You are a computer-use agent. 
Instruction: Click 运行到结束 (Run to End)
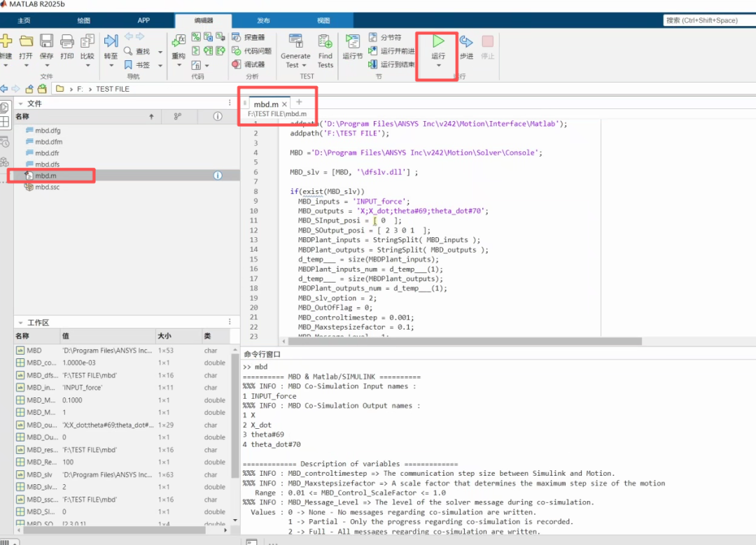pos(391,64)
